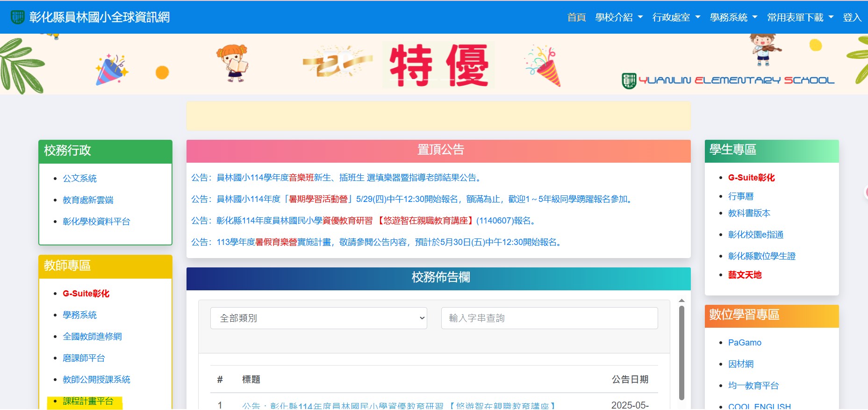Open the PaGamo learning link

(x=745, y=343)
